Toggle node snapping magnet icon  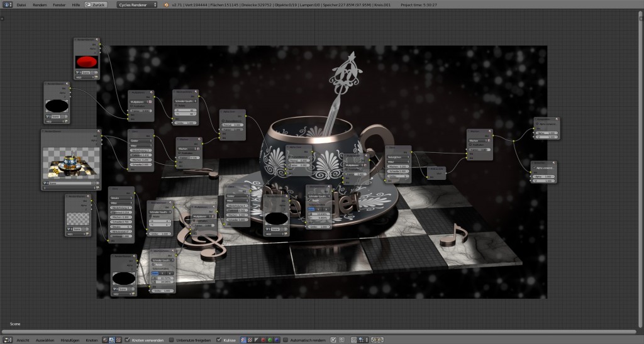tap(354, 340)
